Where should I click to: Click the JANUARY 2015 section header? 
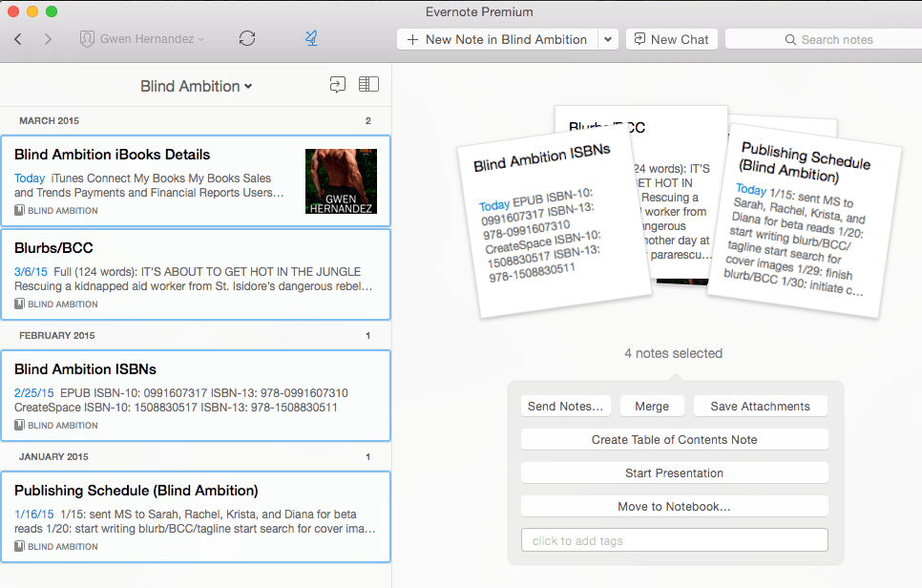tap(196, 457)
